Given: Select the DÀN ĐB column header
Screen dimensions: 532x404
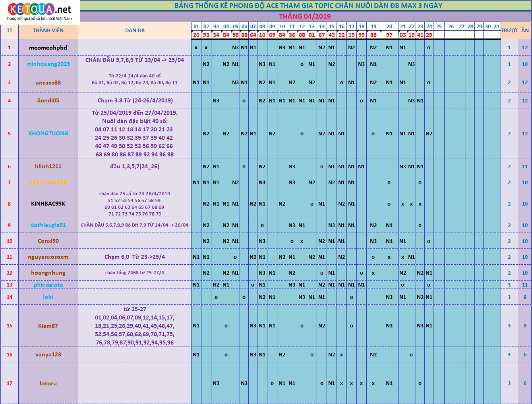Looking at the screenshot, I should (x=135, y=31).
